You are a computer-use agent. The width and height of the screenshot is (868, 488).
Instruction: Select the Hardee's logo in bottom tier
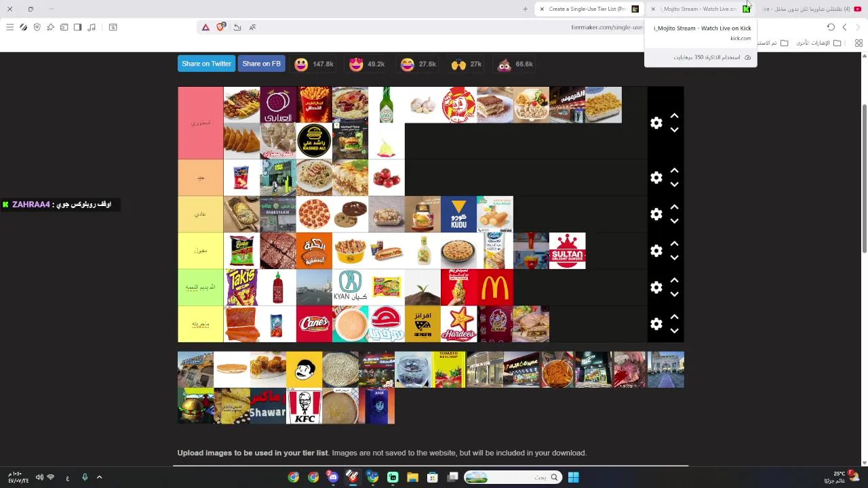click(x=458, y=324)
